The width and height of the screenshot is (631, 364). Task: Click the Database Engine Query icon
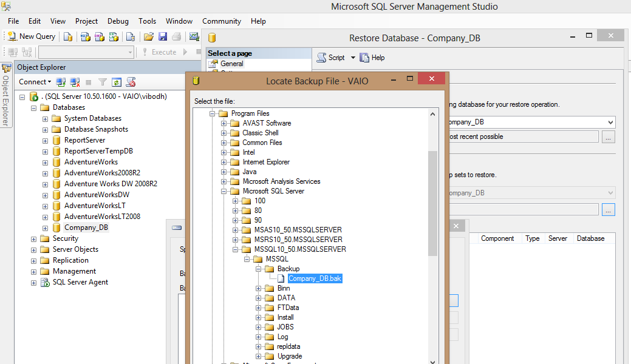(x=69, y=36)
